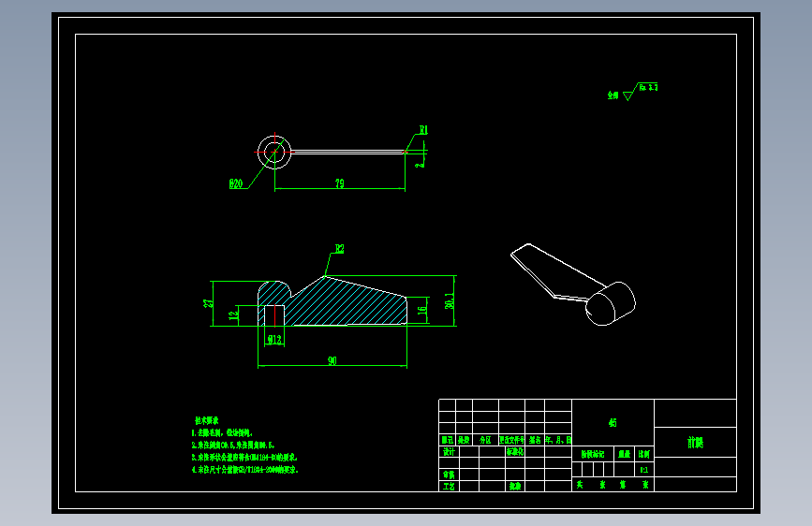Image resolution: width=812 pixels, height=526 pixels.
Task: Select technical requirement note line 3
Action: pyautogui.click(x=244, y=458)
